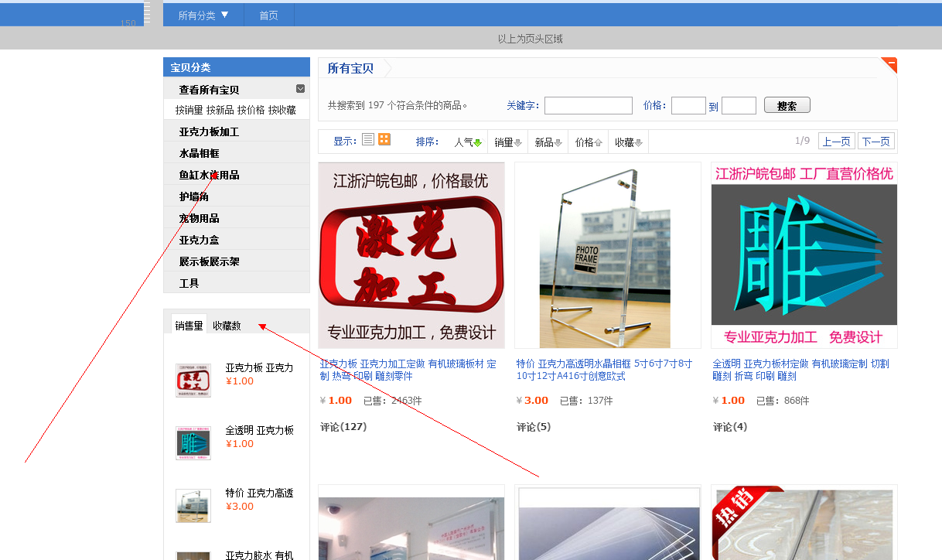Image resolution: width=942 pixels, height=560 pixels.
Task: Click the 激光加工 product thumbnail in the sidebar
Action: click(193, 380)
